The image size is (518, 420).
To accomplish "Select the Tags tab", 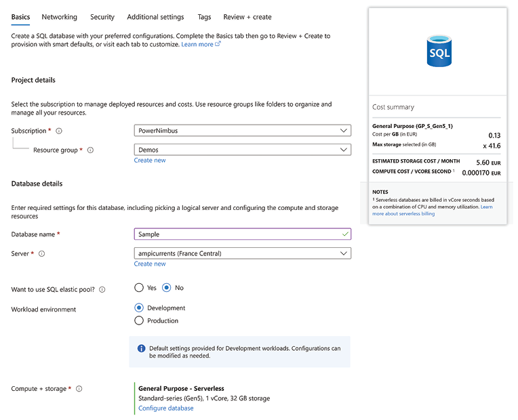I will (x=204, y=17).
